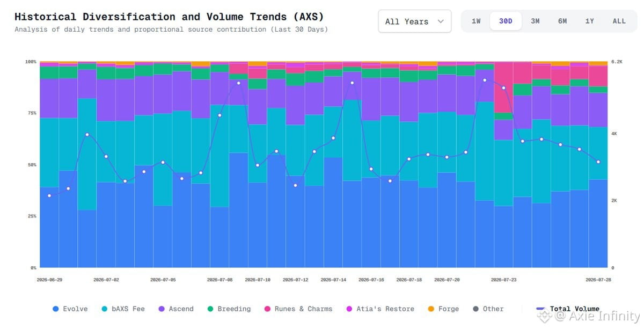This screenshot has width=644, height=329.
Task: Toggle Total Volume line legend entry
Action: click(x=568, y=309)
